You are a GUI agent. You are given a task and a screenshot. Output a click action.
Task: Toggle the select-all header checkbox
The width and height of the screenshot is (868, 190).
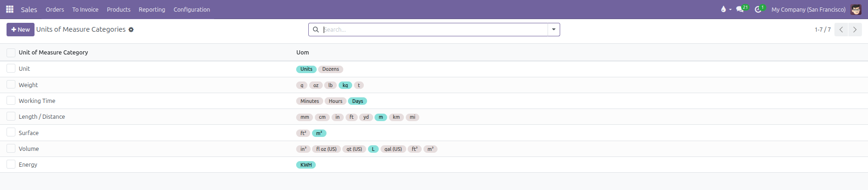(11, 53)
